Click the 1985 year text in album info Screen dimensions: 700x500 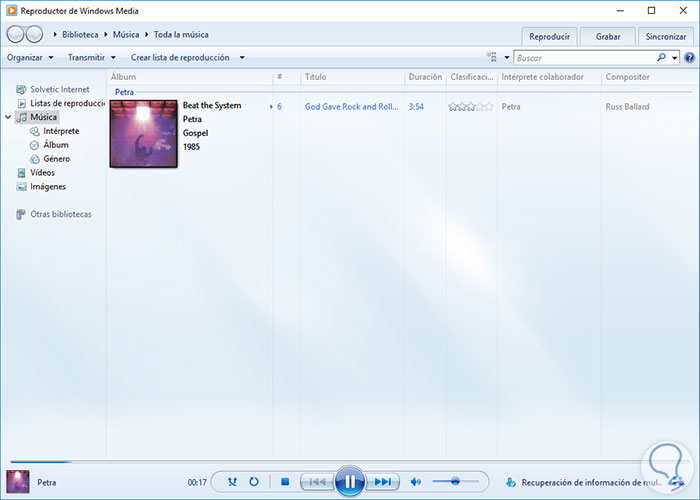click(191, 147)
